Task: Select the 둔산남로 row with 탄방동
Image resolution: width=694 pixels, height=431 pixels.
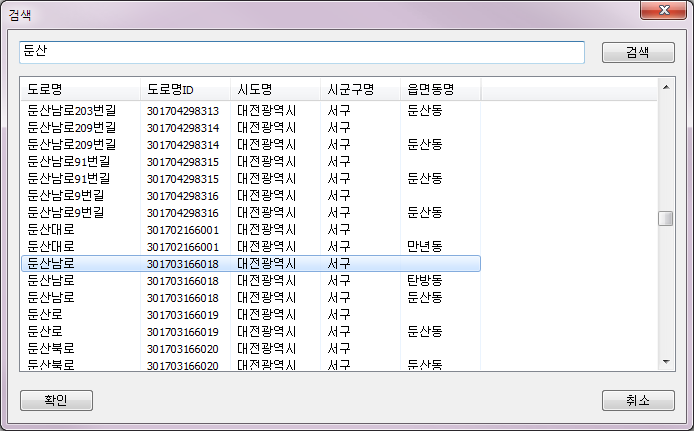Action: tap(250, 281)
